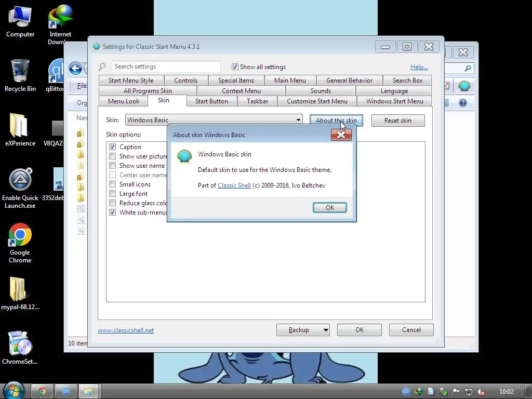
Task: Open the www.classicshell.net link
Action: (x=126, y=330)
